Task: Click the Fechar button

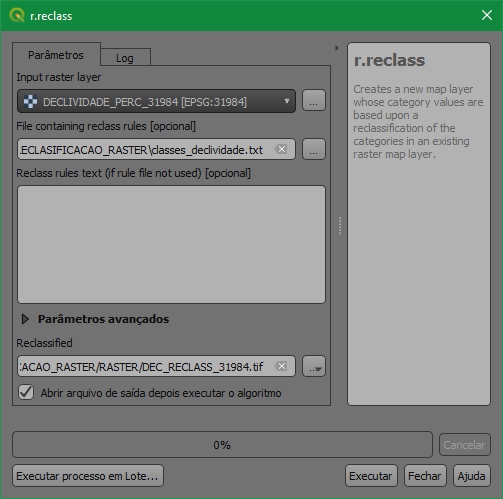Action: click(425, 476)
